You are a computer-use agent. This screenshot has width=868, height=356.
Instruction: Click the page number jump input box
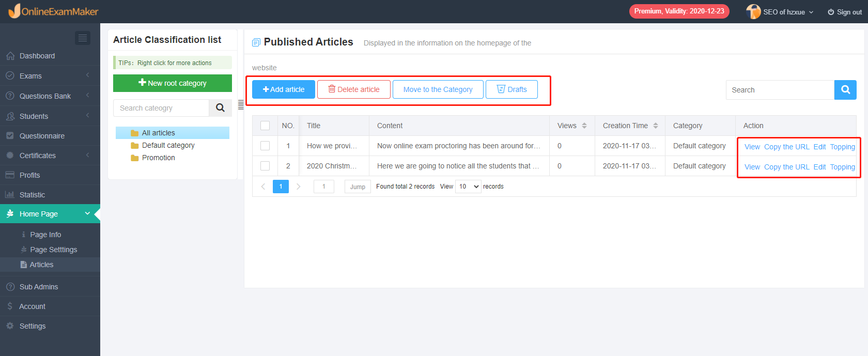[324, 187]
